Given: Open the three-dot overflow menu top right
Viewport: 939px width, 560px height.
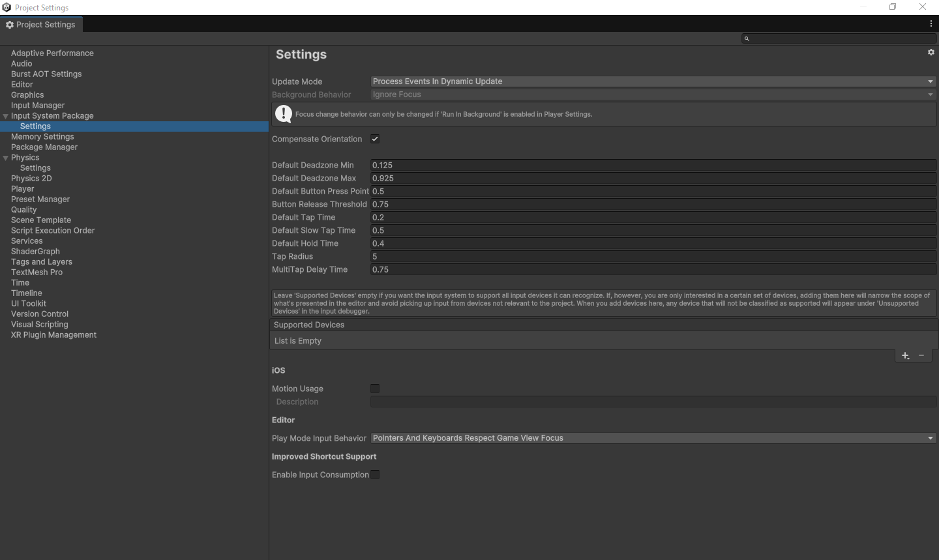Looking at the screenshot, I should (931, 23).
